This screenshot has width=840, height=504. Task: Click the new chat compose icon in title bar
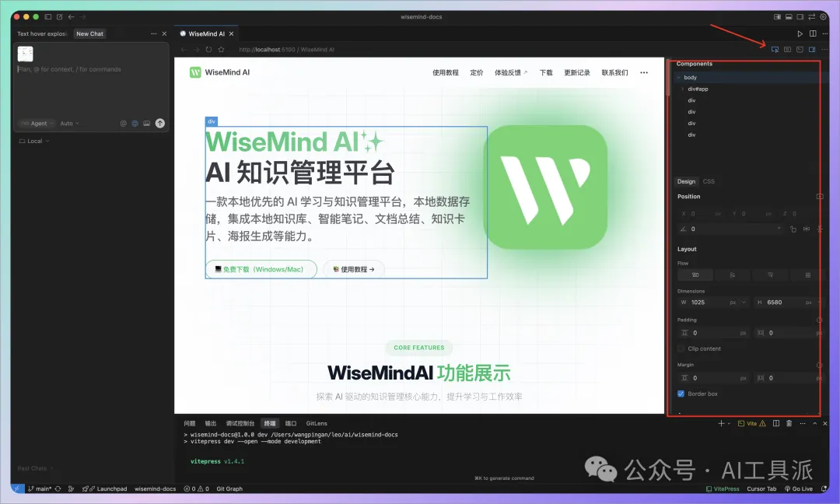(59, 16)
